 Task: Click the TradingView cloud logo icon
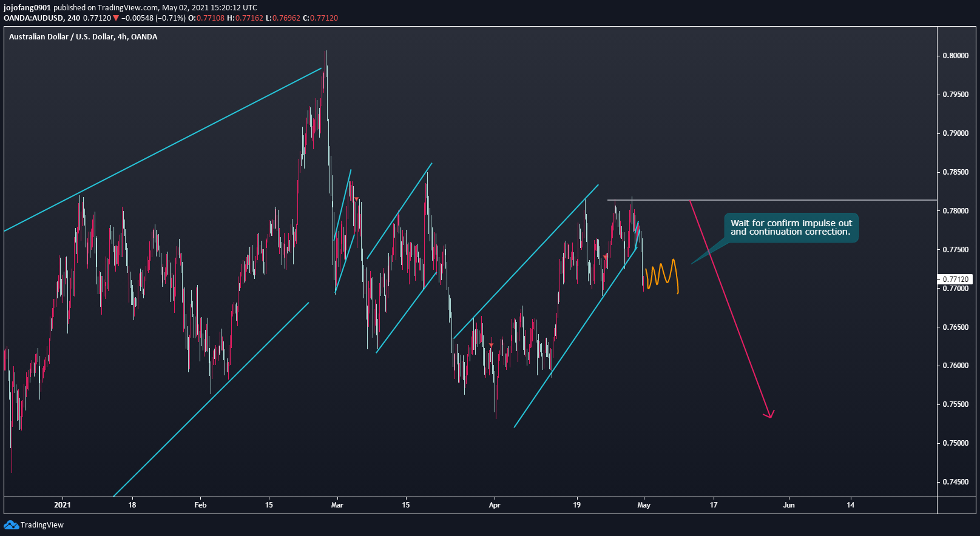point(11,524)
